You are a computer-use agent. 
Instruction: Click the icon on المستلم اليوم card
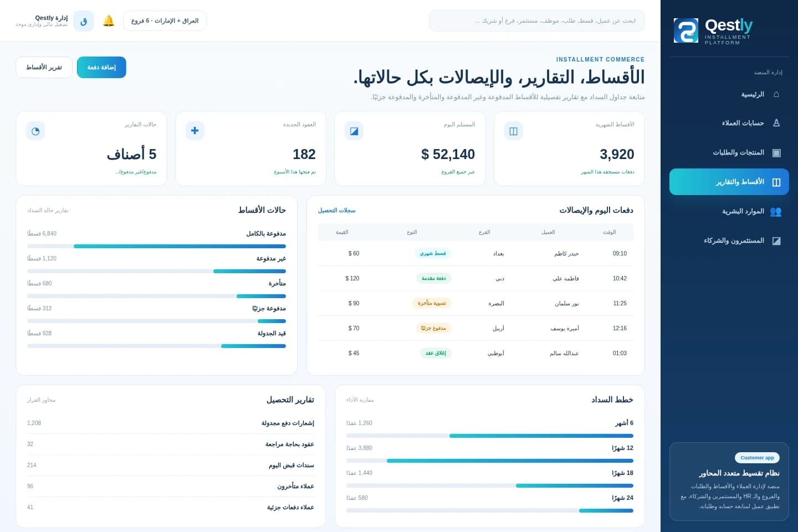[x=354, y=131]
